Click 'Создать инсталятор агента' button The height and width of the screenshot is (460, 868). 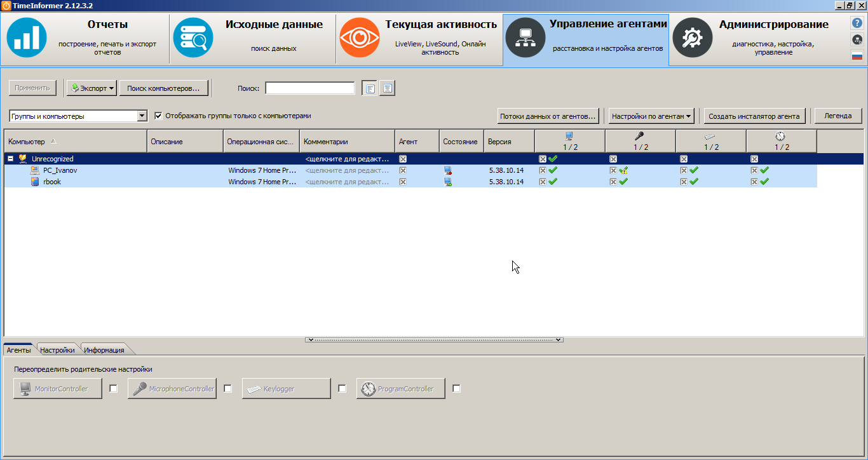coord(755,116)
